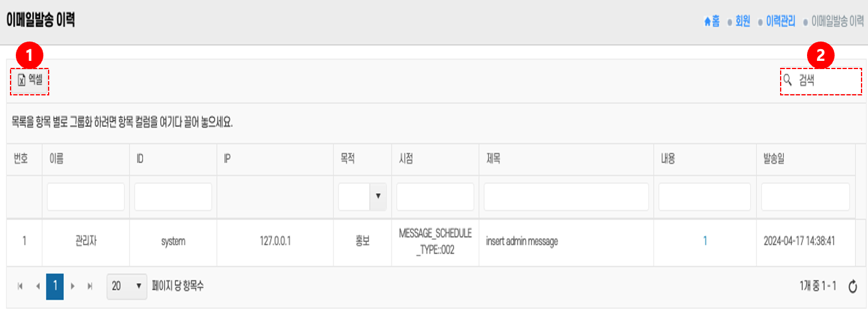The width and height of the screenshot is (868, 309).
Task: Click the 회원 breadcrumb link
Action: click(743, 22)
